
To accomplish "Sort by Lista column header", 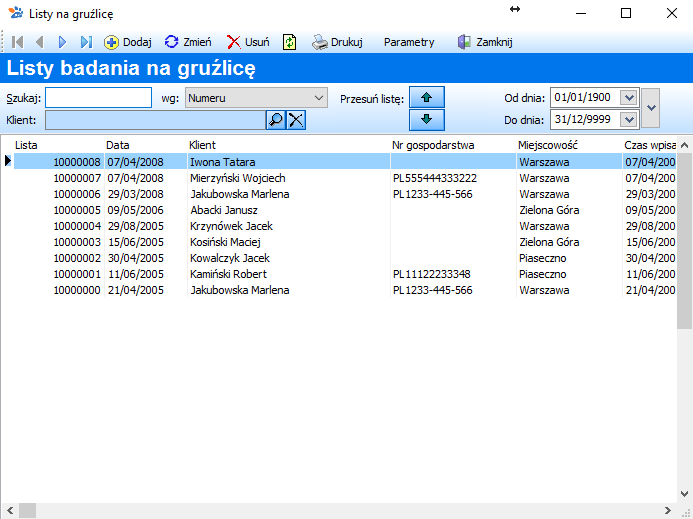I will point(26,145).
